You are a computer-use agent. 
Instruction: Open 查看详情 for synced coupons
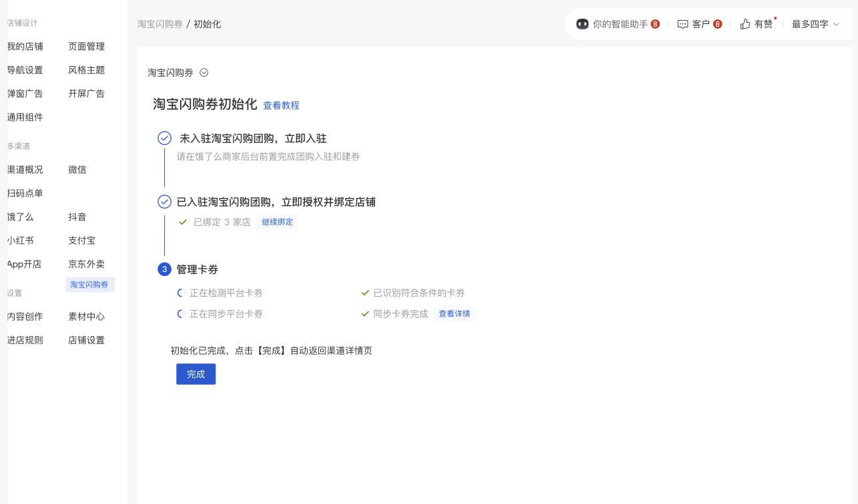[x=454, y=314]
